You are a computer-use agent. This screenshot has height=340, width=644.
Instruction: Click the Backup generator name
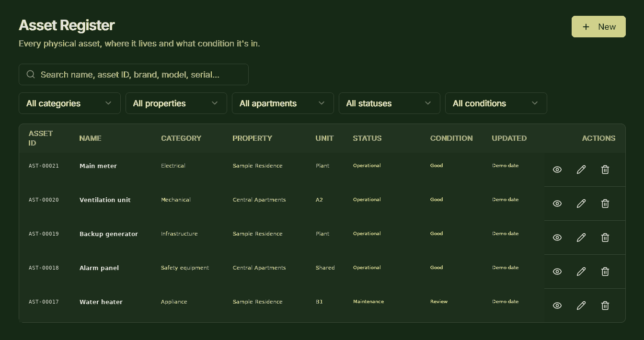point(109,234)
